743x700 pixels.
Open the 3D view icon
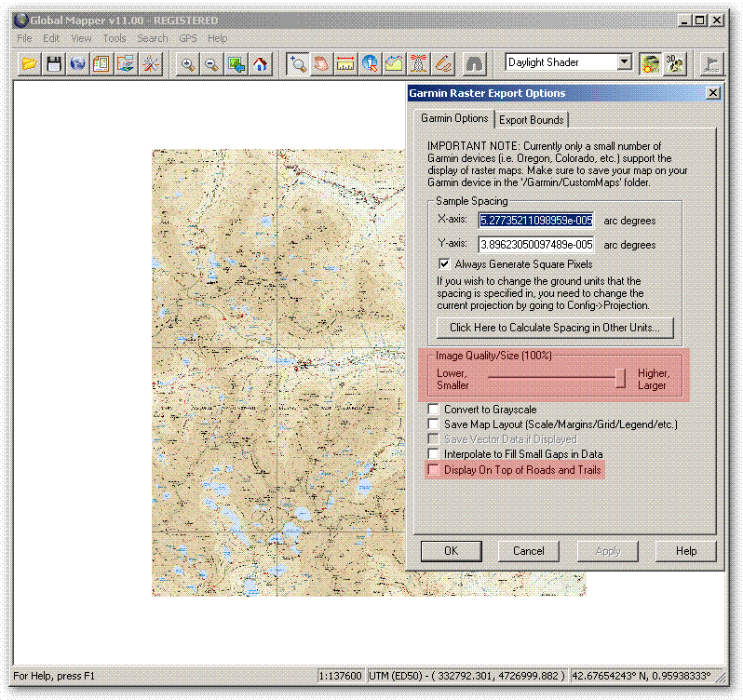pyautogui.click(x=675, y=63)
